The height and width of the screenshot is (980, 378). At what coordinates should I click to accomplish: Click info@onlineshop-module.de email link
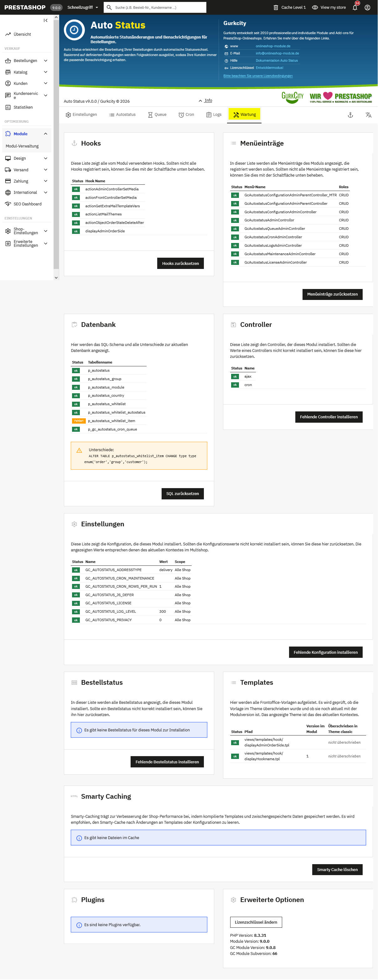(277, 53)
